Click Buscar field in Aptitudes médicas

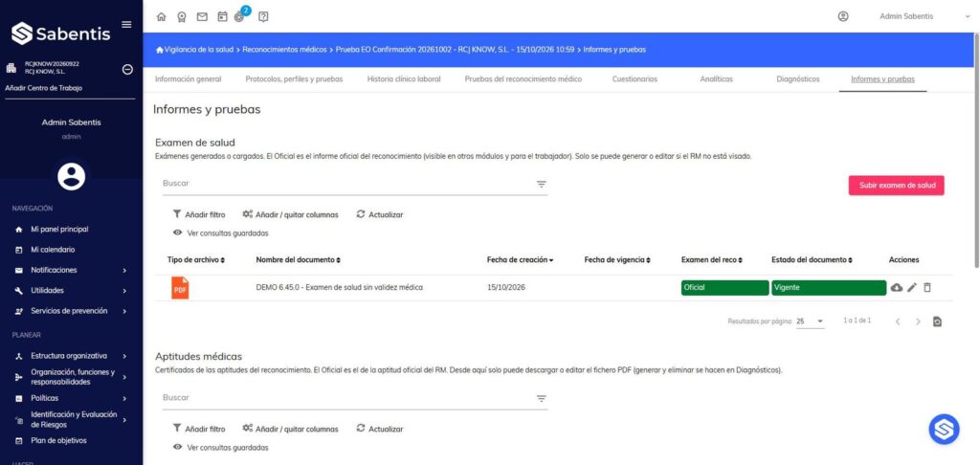coord(346,398)
